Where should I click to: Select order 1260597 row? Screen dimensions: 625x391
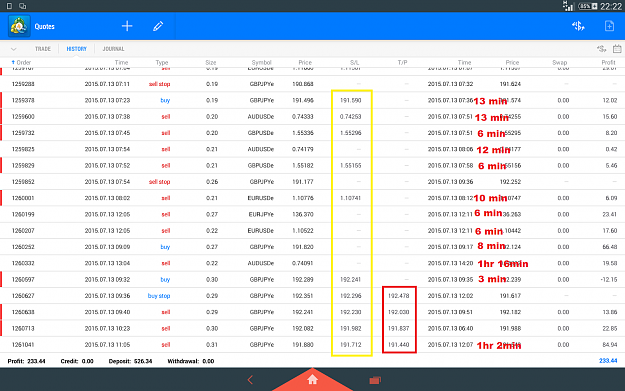point(312,280)
